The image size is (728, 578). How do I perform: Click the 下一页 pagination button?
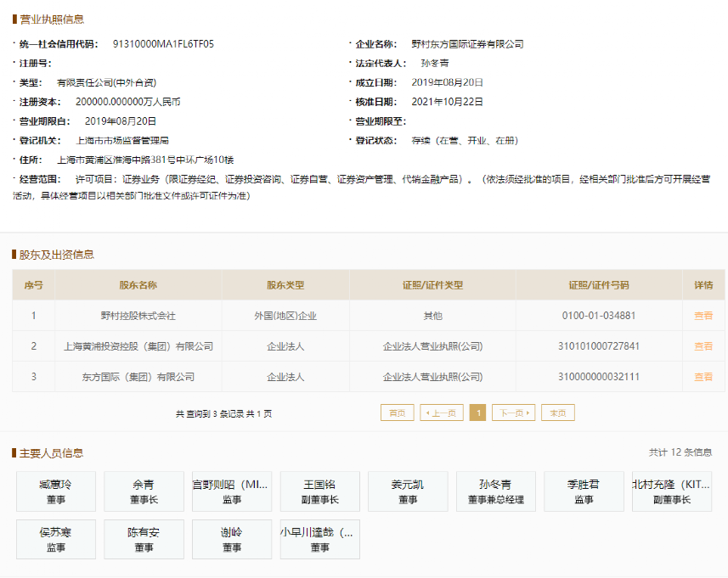point(513,412)
